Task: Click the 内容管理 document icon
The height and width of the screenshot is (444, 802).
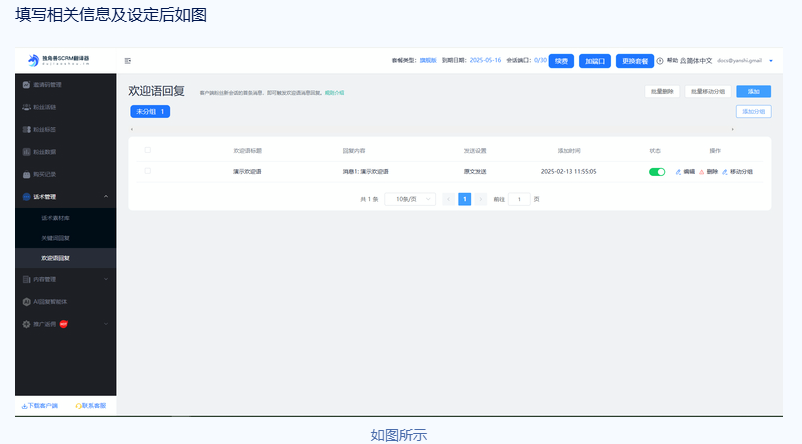Action: tap(27, 279)
